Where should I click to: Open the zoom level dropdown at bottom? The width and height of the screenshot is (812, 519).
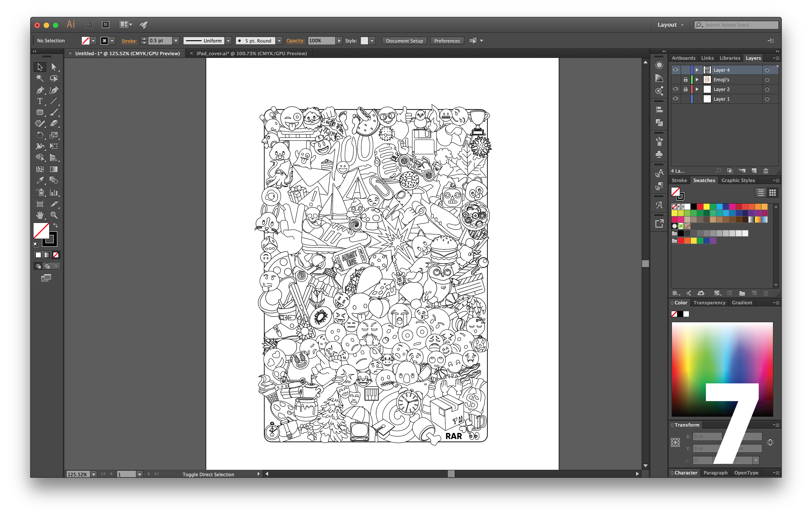[94, 474]
